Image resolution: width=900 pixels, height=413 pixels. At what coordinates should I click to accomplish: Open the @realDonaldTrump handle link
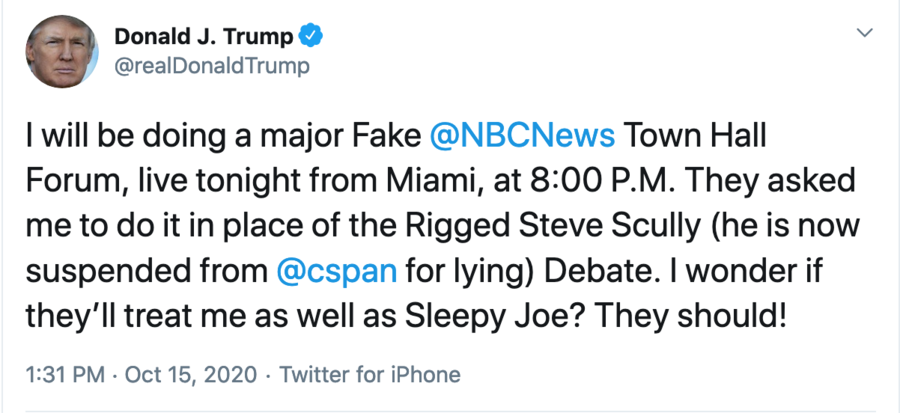pyautogui.click(x=212, y=67)
